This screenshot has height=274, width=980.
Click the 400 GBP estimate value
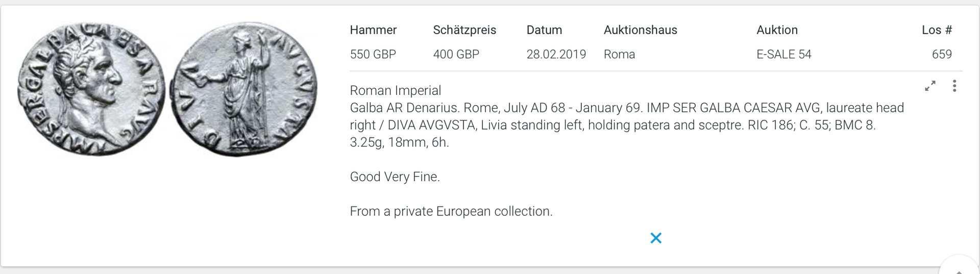(456, 54)
